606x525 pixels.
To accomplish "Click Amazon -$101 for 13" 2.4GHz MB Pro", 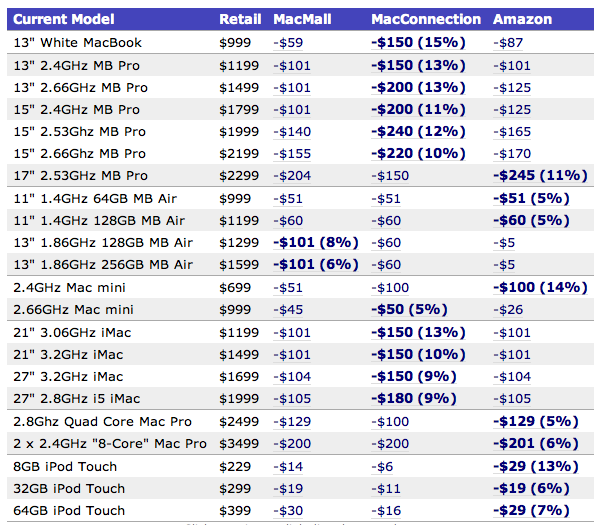I will pos(512,65).
